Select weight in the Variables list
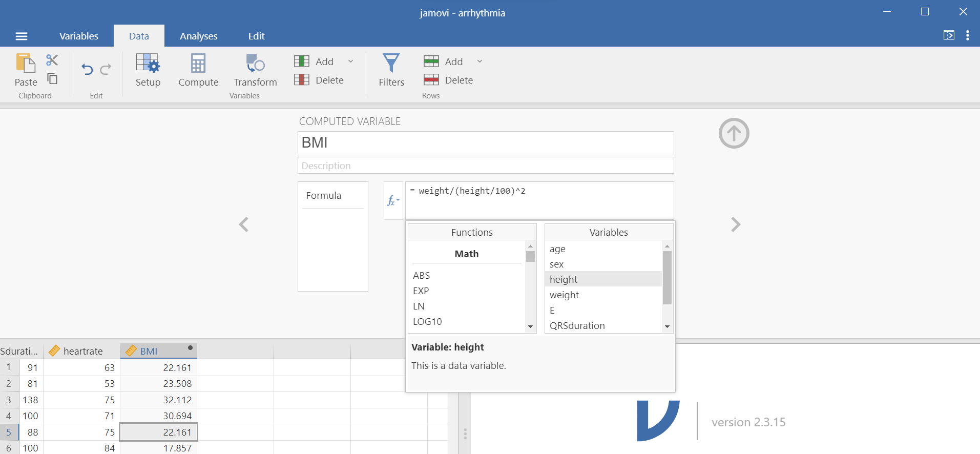 [564, 295]
